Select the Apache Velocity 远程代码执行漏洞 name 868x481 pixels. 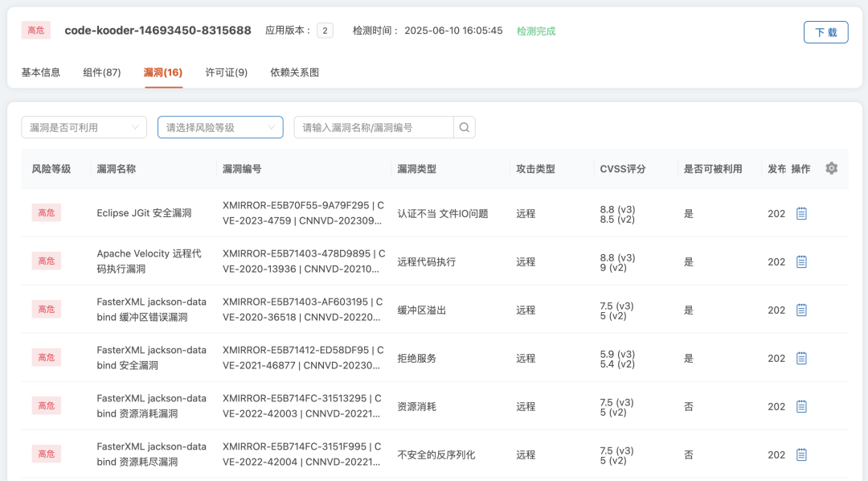[149, 261]
